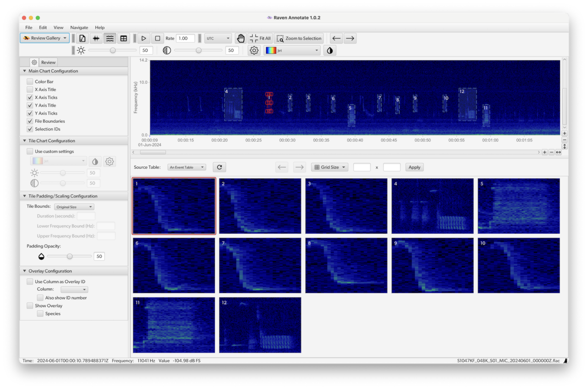Enable the Color Bar checkbox

pyautogui.click(x=30, y=82)
